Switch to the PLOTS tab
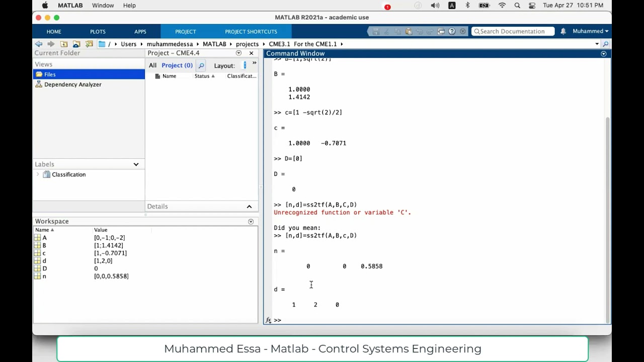This screenshot has height=362, width=644. 98,32
